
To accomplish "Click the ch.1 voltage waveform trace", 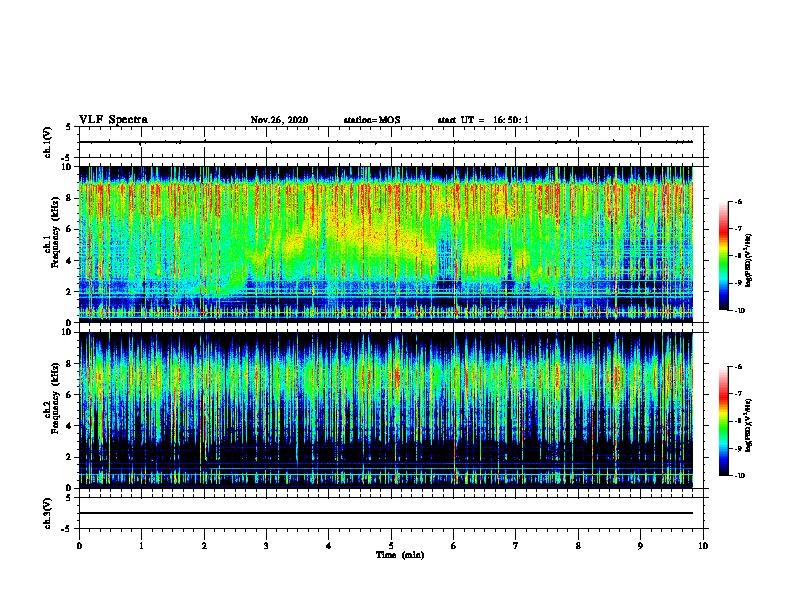I will (x=386, y=142).
